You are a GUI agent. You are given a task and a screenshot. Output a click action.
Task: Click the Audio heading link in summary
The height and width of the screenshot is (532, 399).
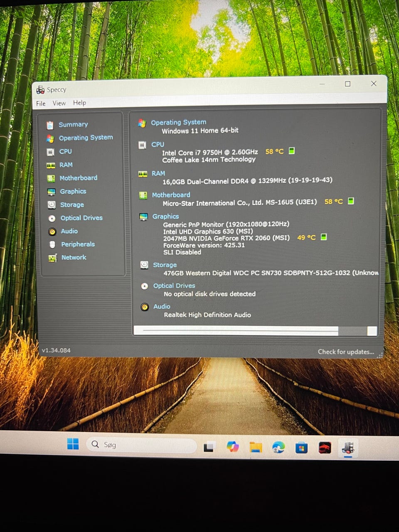(162, 306)
